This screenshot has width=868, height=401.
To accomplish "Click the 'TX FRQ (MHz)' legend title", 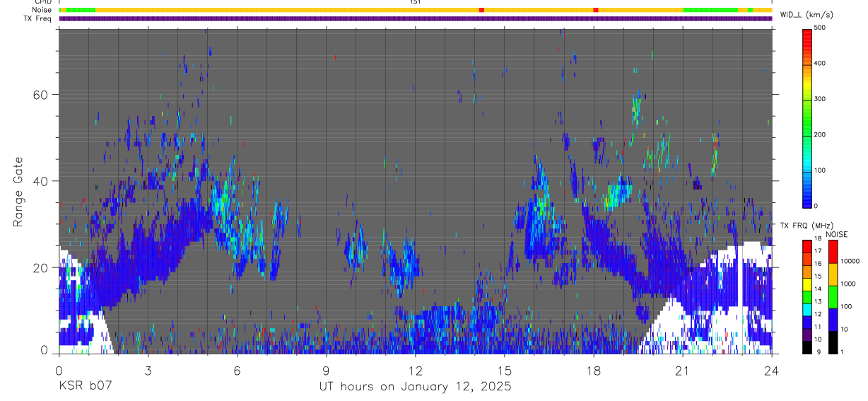I will click(x=807, y=226).
